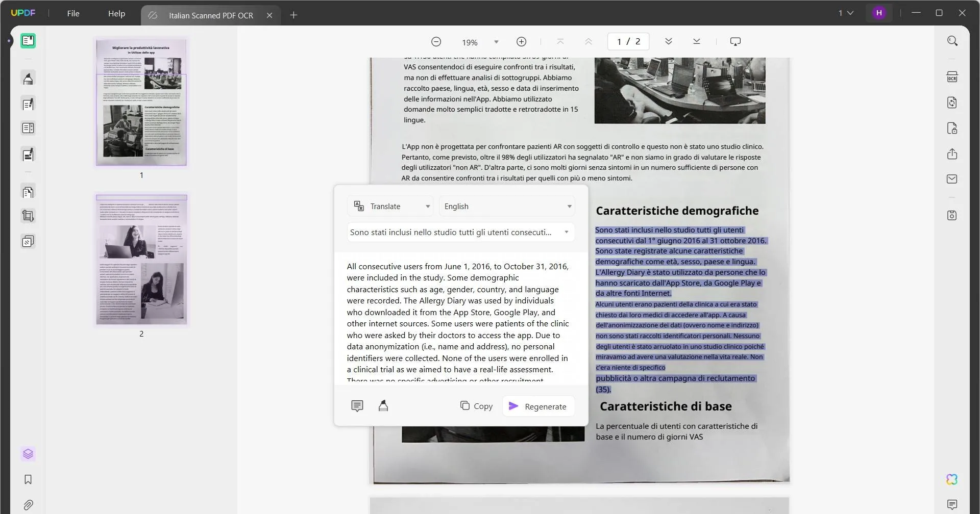
Task: Open the OCR tool
Action: pos(952,76)
